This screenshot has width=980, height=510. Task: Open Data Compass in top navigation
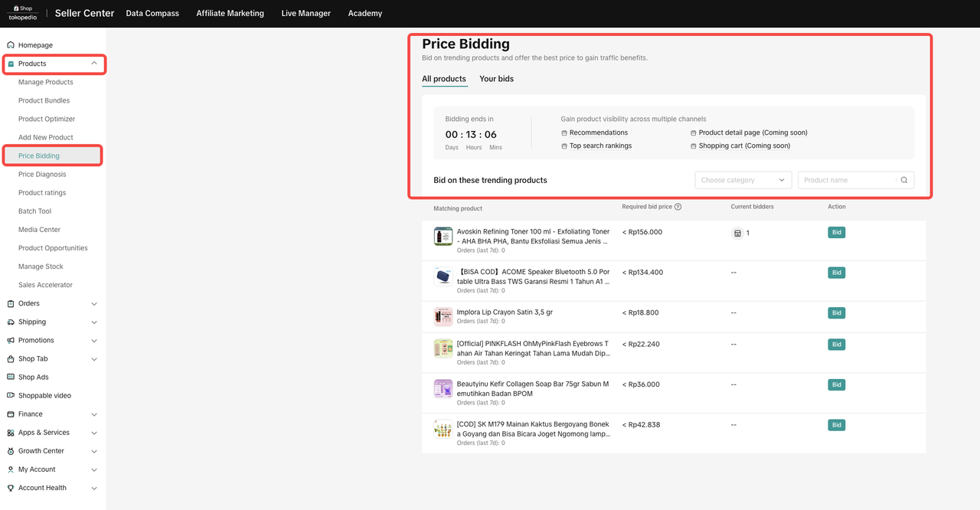[x=152, y=13]
